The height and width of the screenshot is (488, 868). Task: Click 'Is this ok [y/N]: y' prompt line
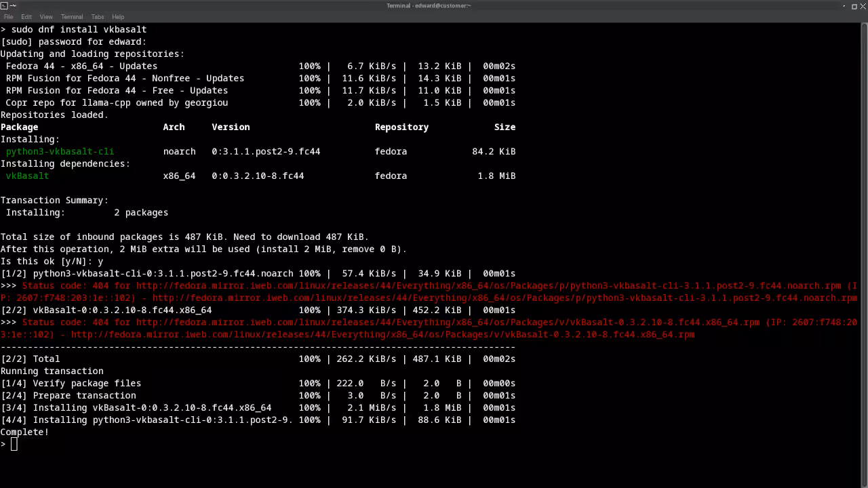click(x=52, y=261)
